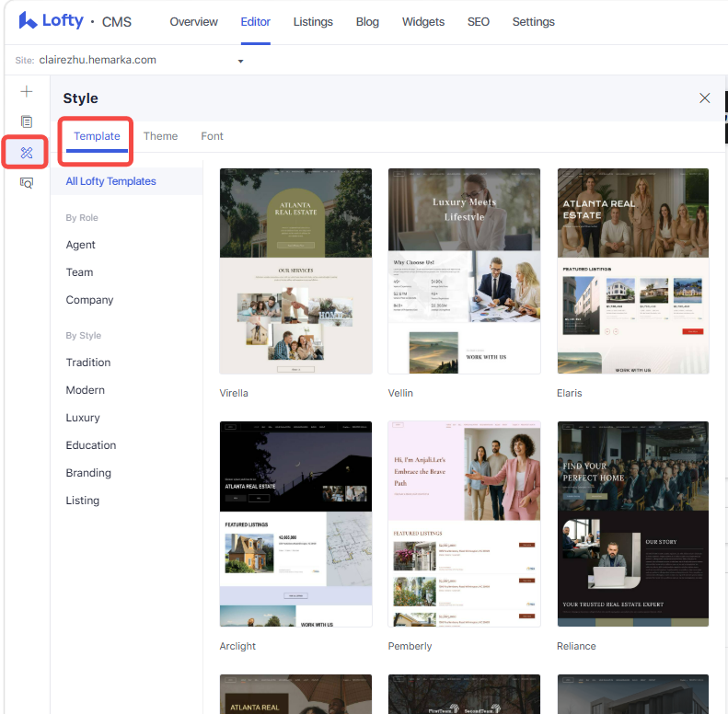The width and height of the screenshot is (728, 714).
Task: Click the Style panel heading
Action: (81, 98)
